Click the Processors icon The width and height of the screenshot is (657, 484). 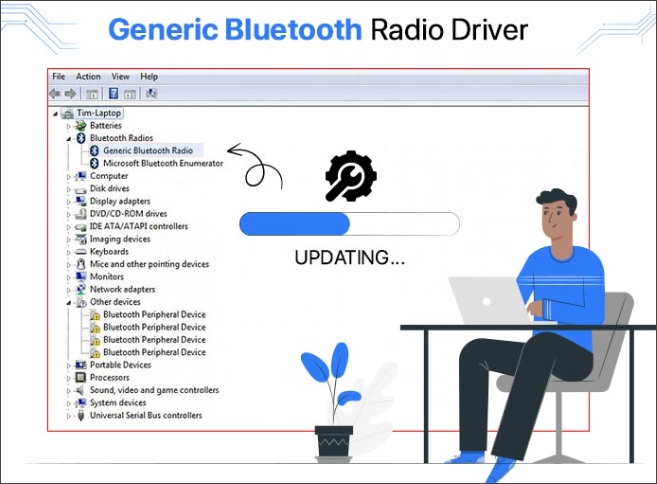click(80, 378)
